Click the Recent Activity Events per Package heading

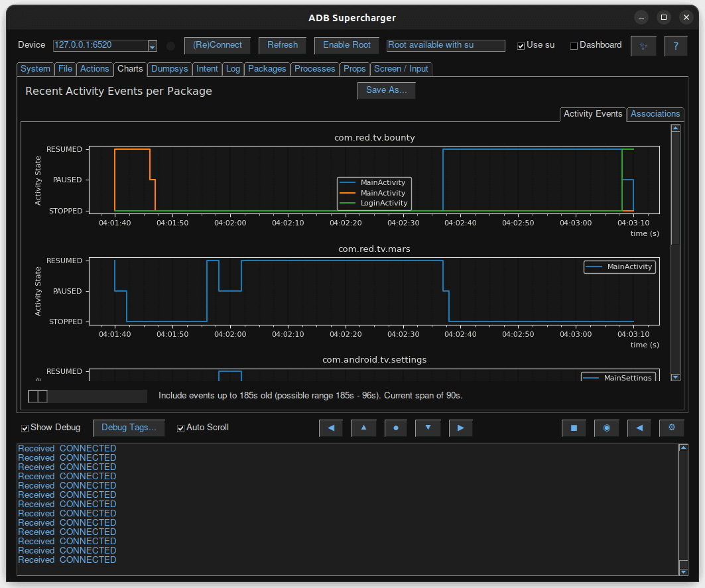click(119, 91)
